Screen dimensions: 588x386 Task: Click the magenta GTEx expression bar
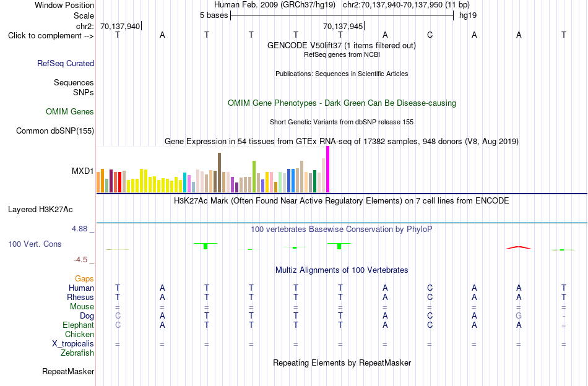(x=328, y=169)
